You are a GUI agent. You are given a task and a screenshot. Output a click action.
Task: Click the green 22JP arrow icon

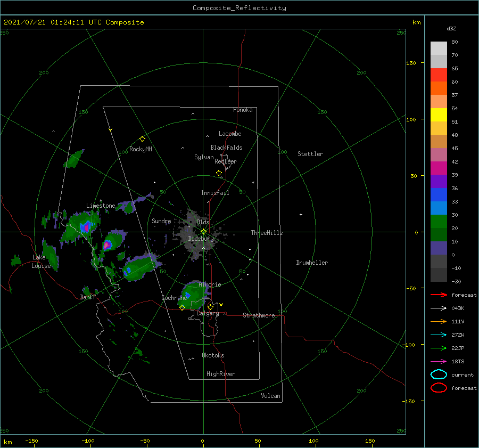(x=439, y=348)
